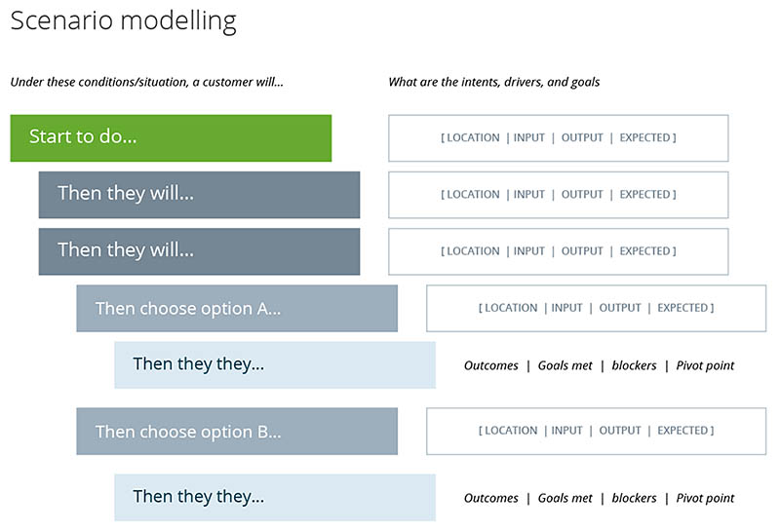Screen dimensions: 780x532
Task: Click the attribute box beside option B
Action: [596, 431]
